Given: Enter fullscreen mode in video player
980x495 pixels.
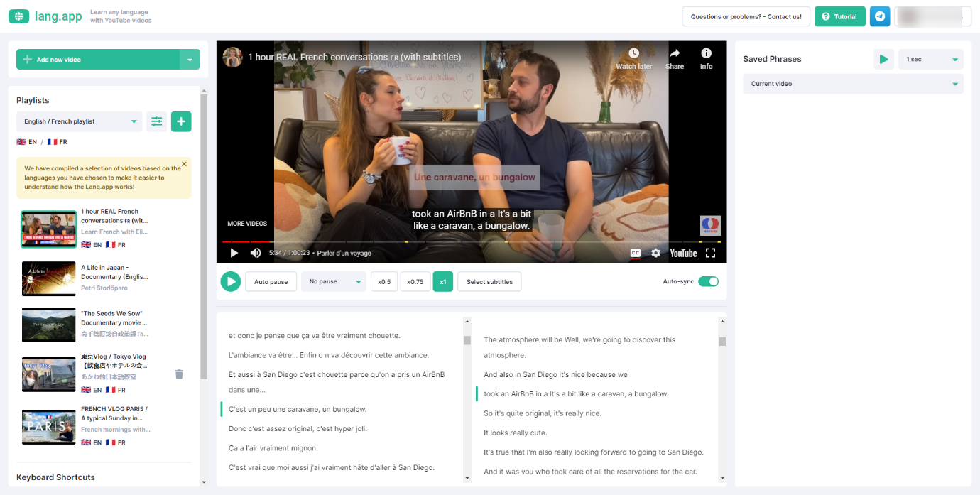Looking at the screenshot, I should [710, 253].
